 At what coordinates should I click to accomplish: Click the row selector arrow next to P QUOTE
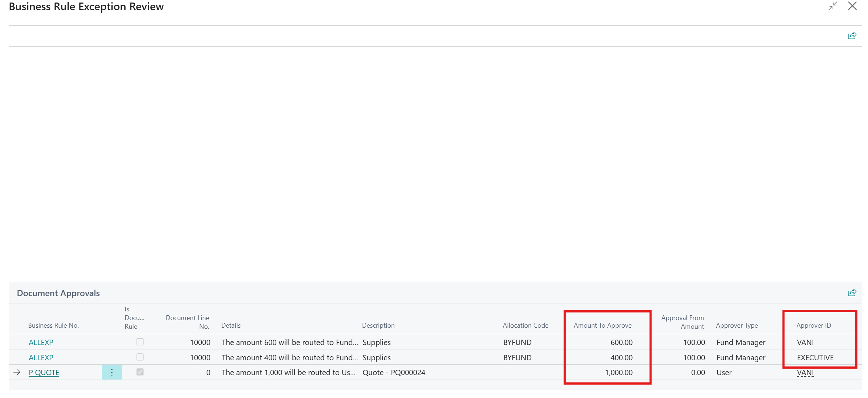17,372
